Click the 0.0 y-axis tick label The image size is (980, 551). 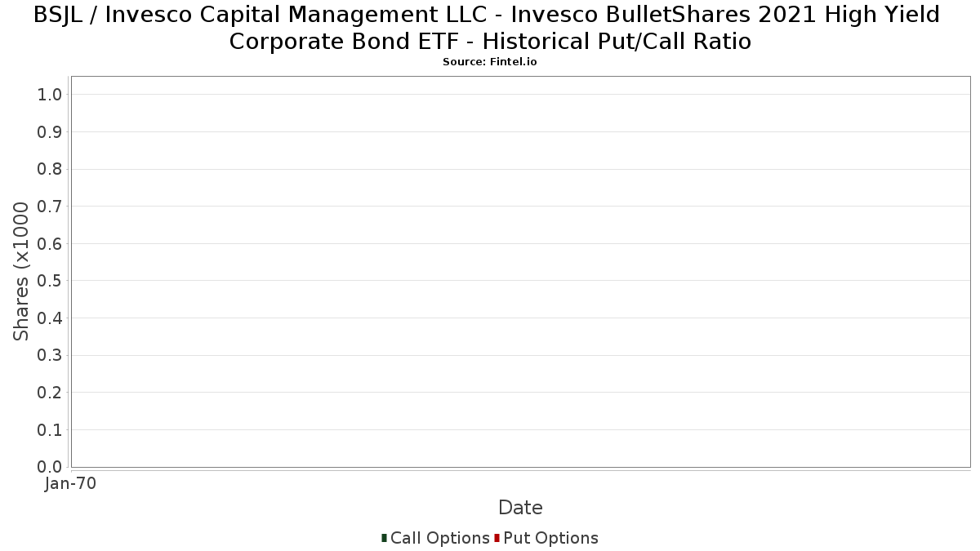click(x=50, y=467)
